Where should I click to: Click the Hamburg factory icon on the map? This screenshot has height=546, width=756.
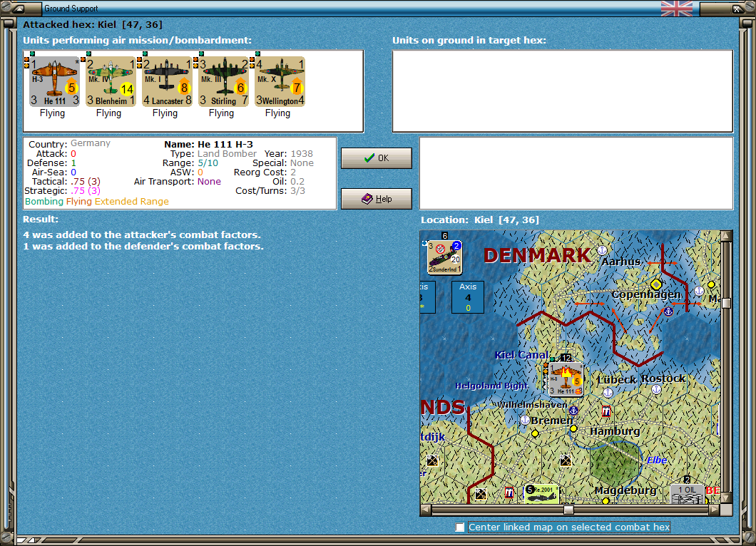[x=606, y=411]
